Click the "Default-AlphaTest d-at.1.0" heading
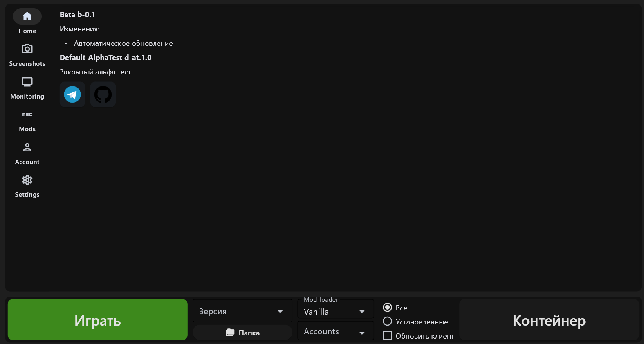 click(x=105, y=58)
